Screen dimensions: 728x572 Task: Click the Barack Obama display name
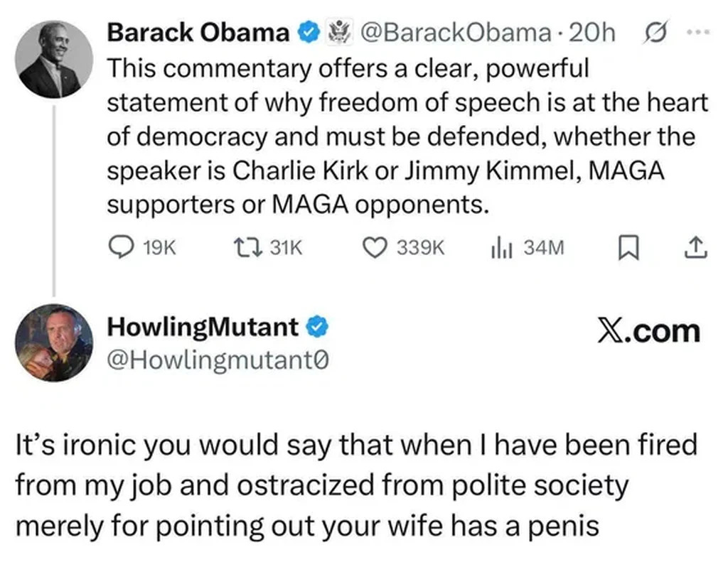point(199,33)
